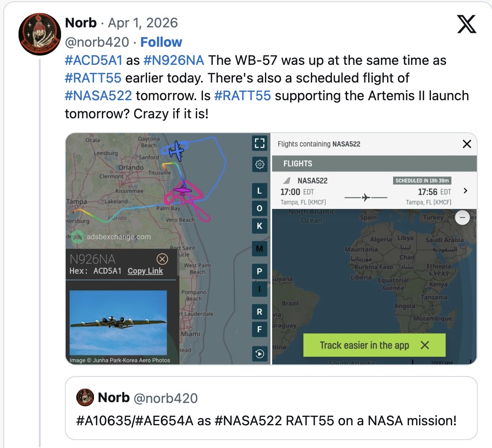Screen dimensions: 492x448
Task: Toggle fullscreen map view icon
Action: point(259,143)
